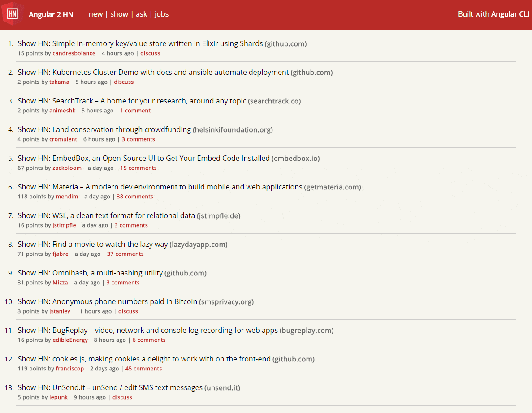View user fjabre profile
Screen dimensions: 532x413
coord(61,254)
